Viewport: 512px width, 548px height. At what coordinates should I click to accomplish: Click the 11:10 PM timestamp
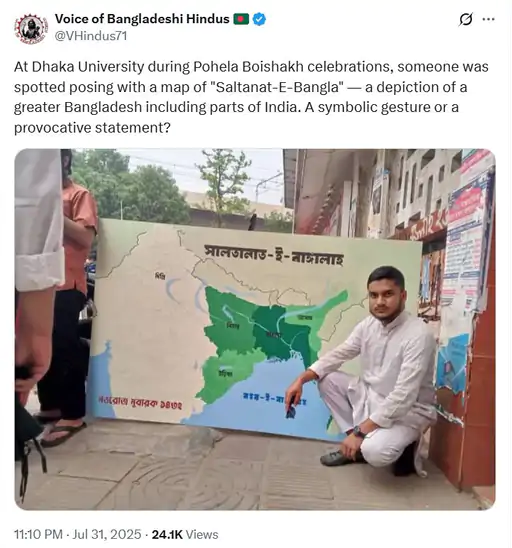[x=38, y=534]
